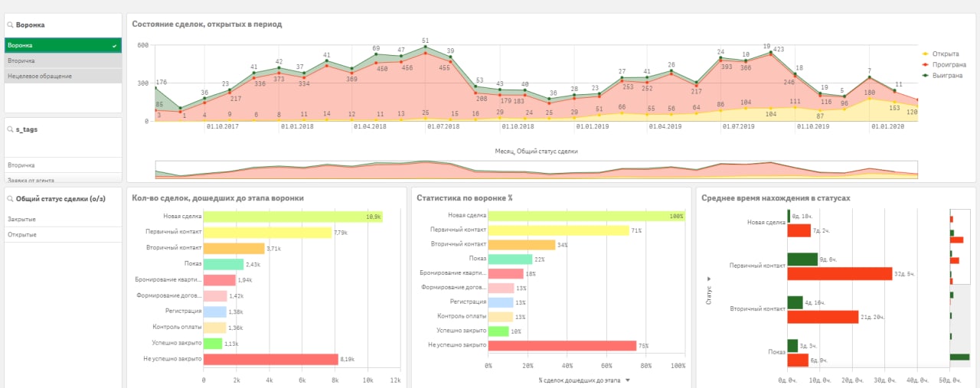Select Открытые in the deal status filter
980x388 pixels.
click(63, 234)
